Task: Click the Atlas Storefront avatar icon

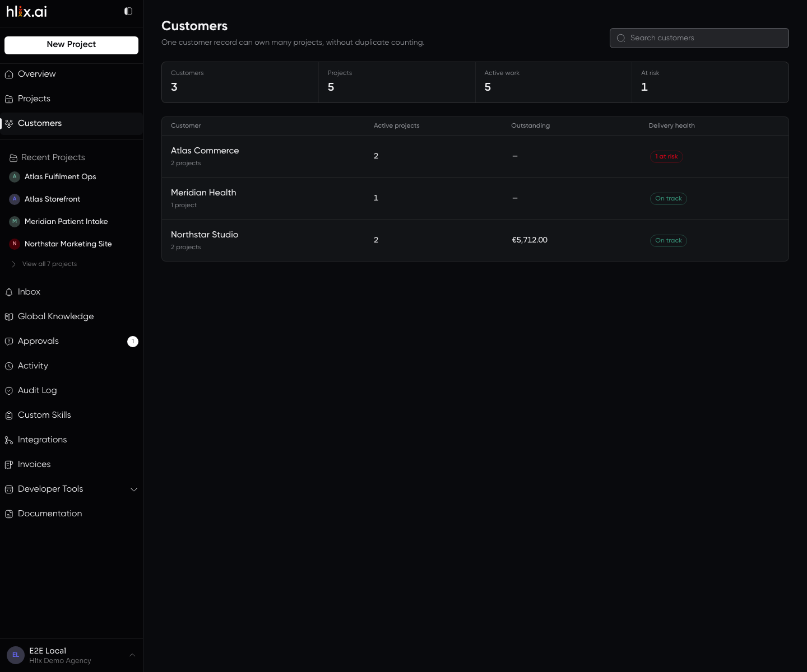Action: 15,199
